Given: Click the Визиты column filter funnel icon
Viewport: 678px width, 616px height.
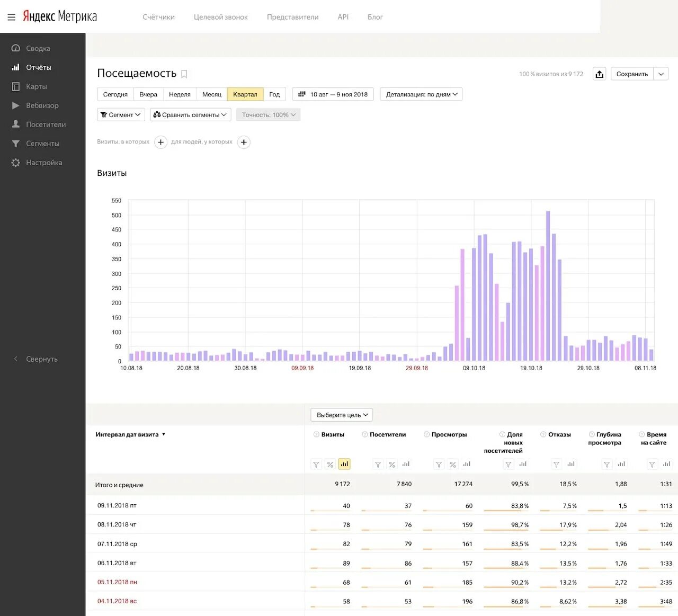Looking at the screenshot, I should click(x=316, y=465).
